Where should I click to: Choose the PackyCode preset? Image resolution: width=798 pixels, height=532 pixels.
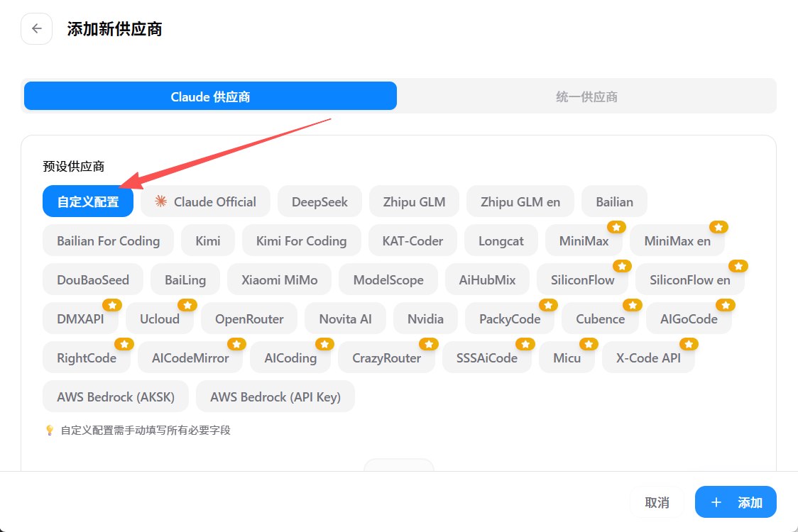pyautogui.click(x=510, y=319)
